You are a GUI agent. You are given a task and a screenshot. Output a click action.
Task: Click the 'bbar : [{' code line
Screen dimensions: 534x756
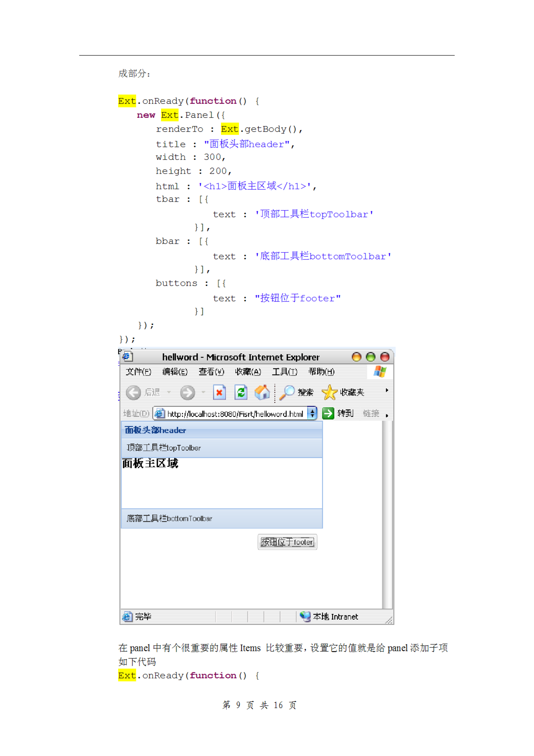point(182,241)
